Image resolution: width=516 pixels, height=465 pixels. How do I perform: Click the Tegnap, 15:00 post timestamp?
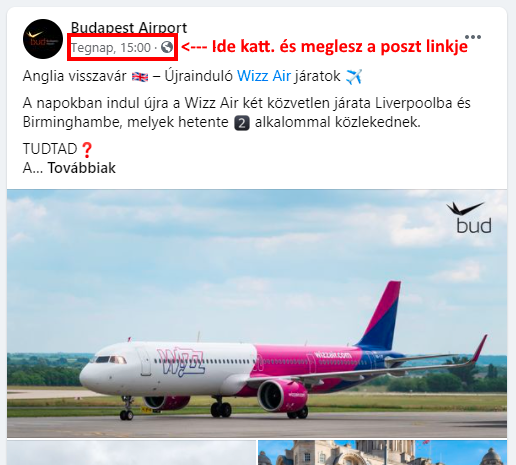(111, 48)
